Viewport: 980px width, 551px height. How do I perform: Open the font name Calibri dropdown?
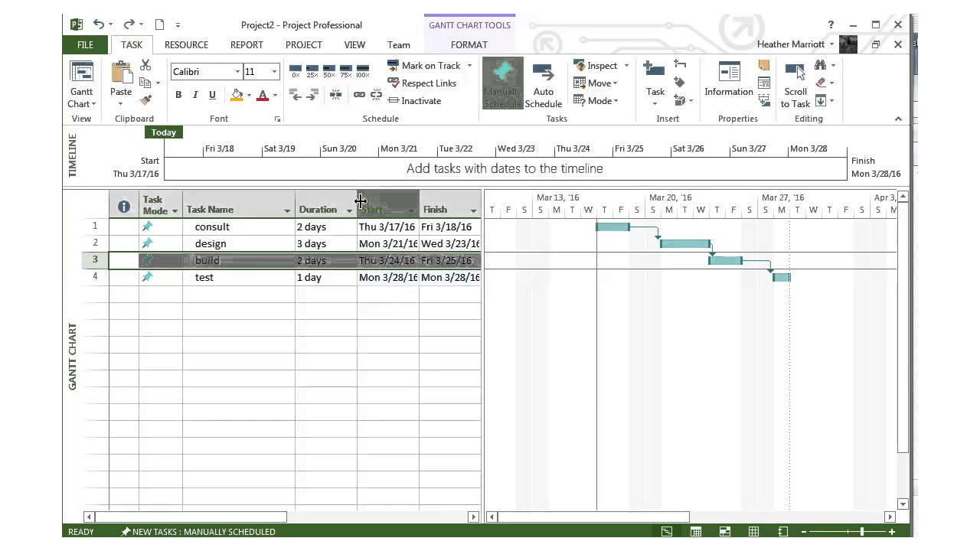(237, 72)
